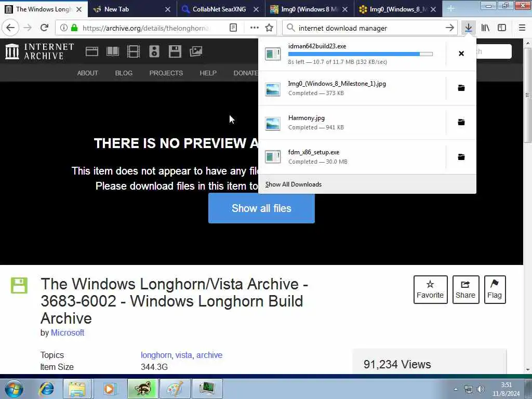
Task: Open the longhorn topic link
Action: point(156,355)
